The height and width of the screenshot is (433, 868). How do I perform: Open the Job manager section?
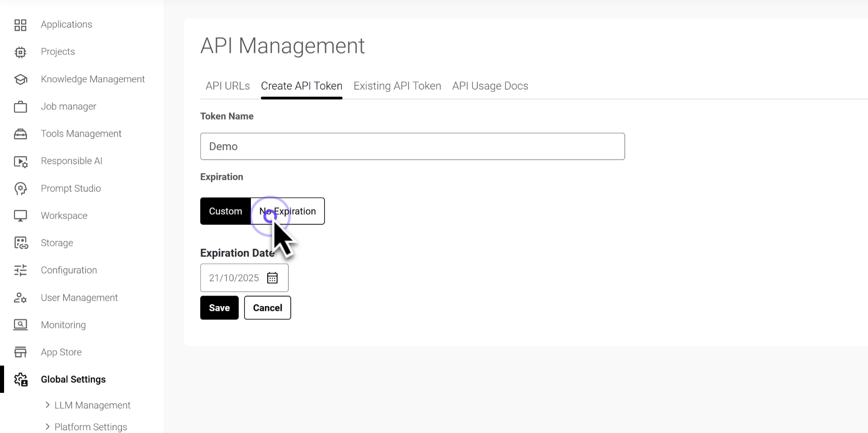click(68, 106)
